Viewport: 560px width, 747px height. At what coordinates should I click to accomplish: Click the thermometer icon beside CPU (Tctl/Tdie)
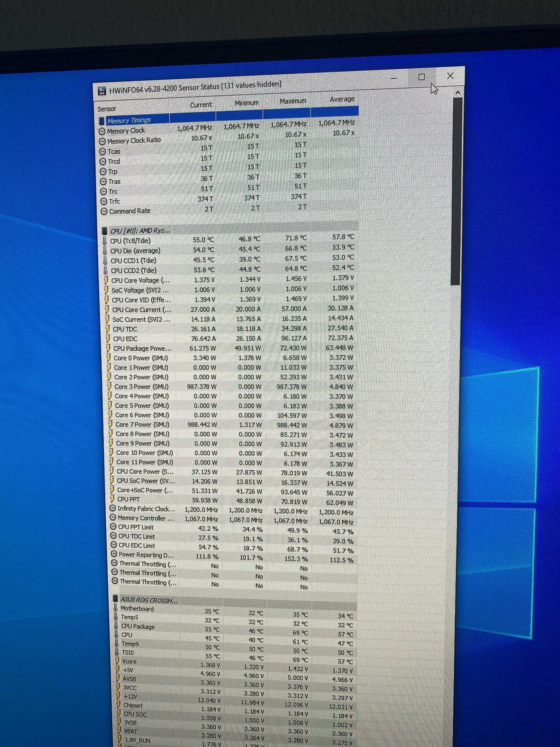[105, 241]
